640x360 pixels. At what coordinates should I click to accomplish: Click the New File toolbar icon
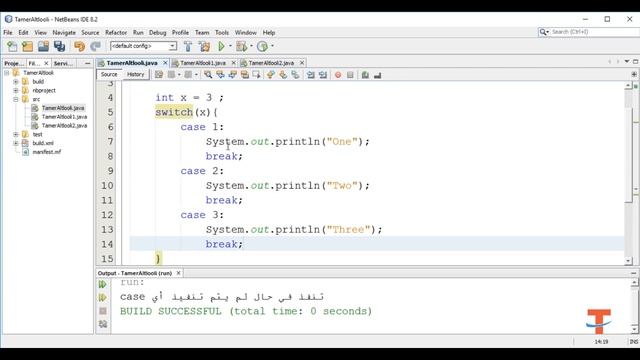click(12, 46)
